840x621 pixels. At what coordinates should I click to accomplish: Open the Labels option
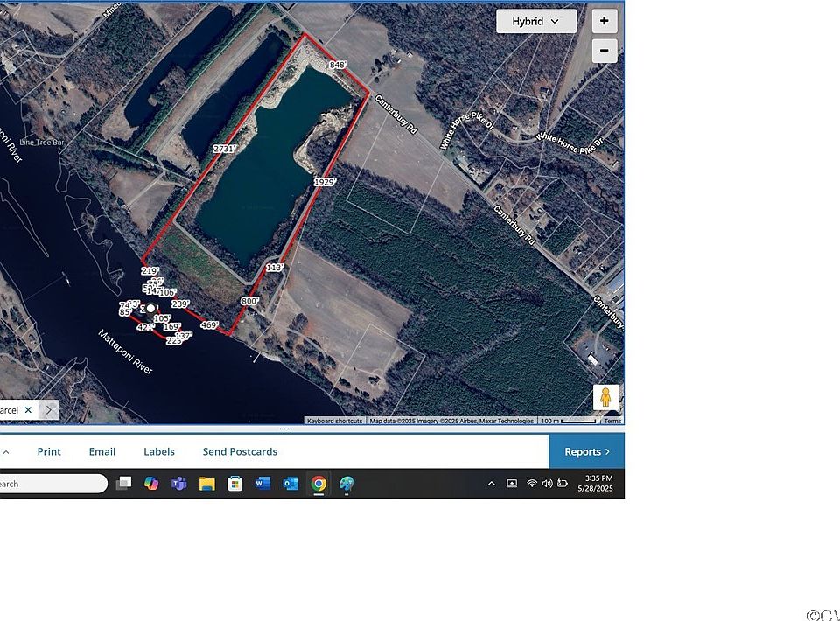159,451
